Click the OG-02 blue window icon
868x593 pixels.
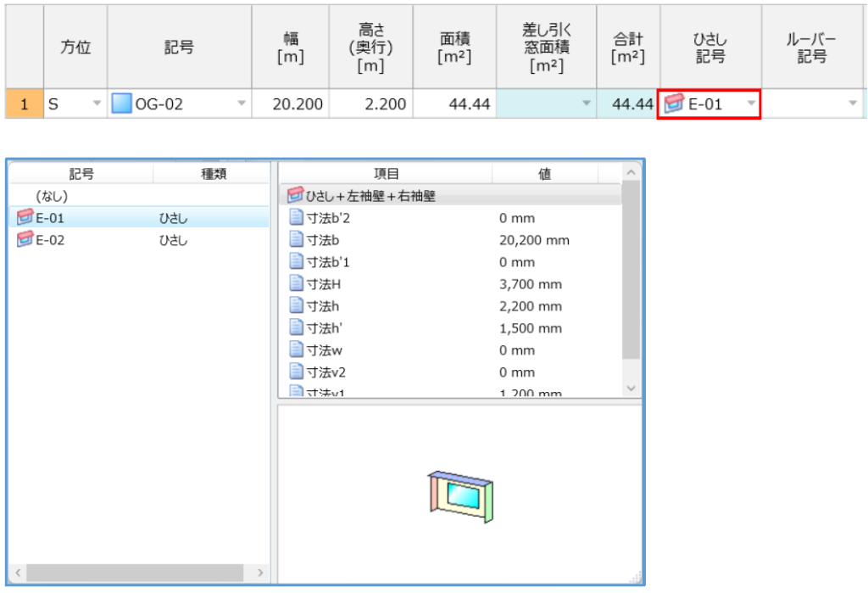tap(123, 105)
